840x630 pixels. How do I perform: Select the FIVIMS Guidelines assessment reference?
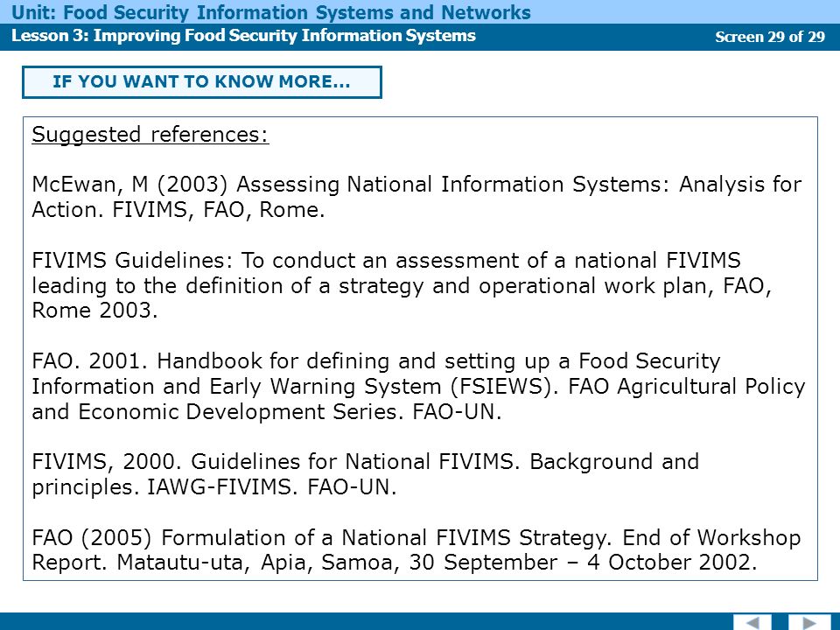[x=402, y=285]
